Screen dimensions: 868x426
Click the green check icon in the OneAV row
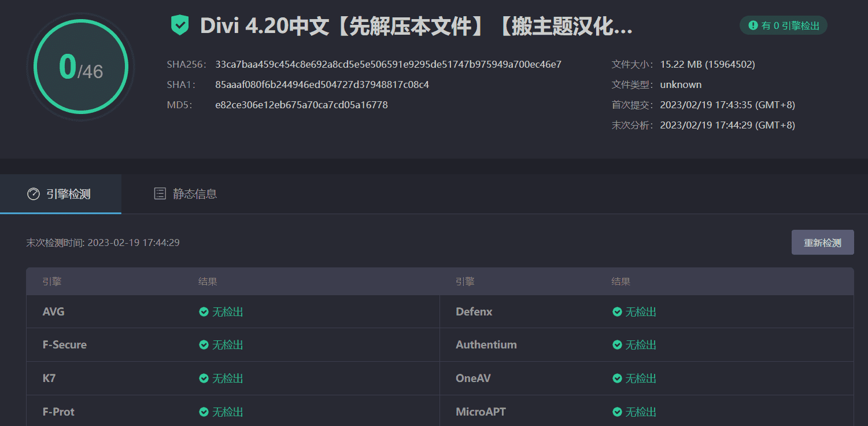pos(617,379)
